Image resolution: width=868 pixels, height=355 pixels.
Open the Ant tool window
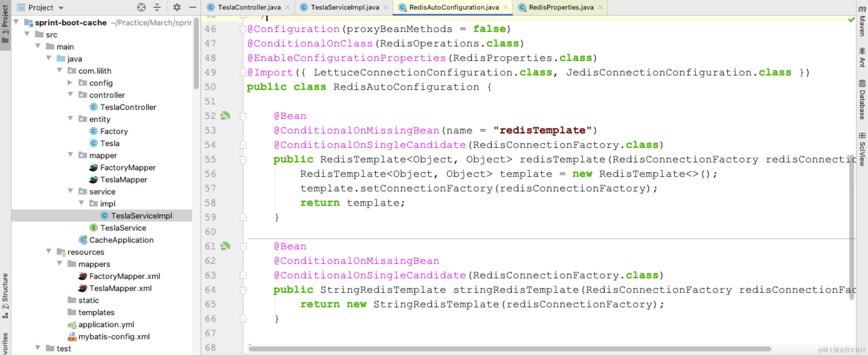pyautogui.click(x=862, y=58)
